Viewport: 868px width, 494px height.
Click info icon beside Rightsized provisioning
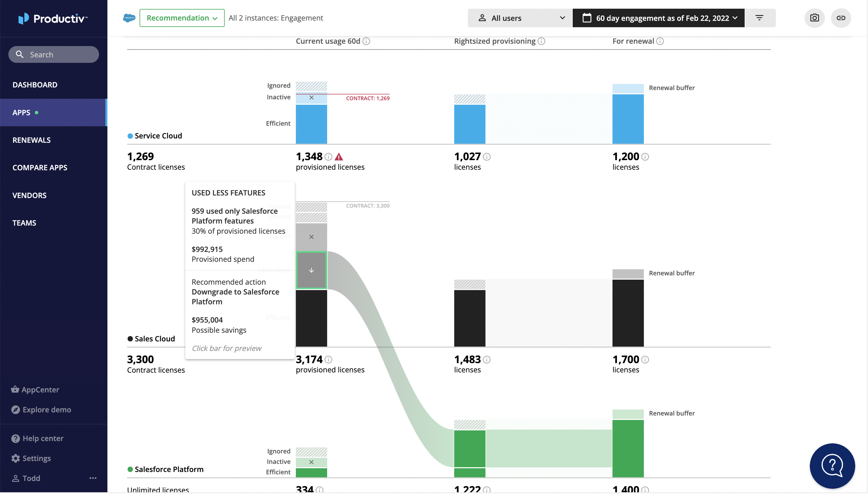(x=541, y=41)
